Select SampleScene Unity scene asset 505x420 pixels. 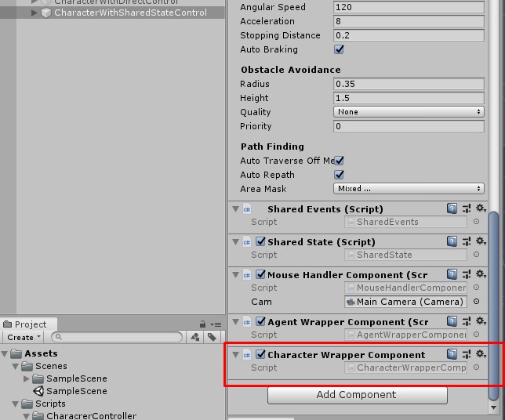pos(71,391)
